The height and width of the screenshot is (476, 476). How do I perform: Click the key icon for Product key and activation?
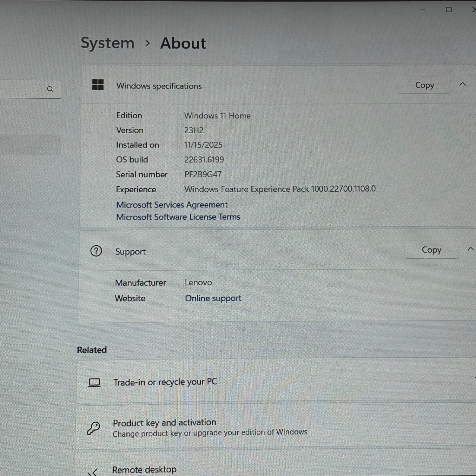click(94, 428)
